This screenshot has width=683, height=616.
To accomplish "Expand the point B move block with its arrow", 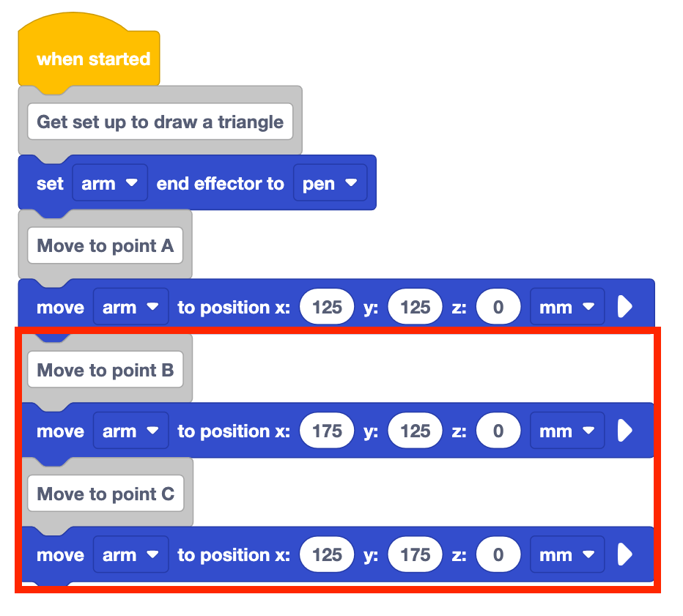I will pyautogui.click(x=624, y=431).
